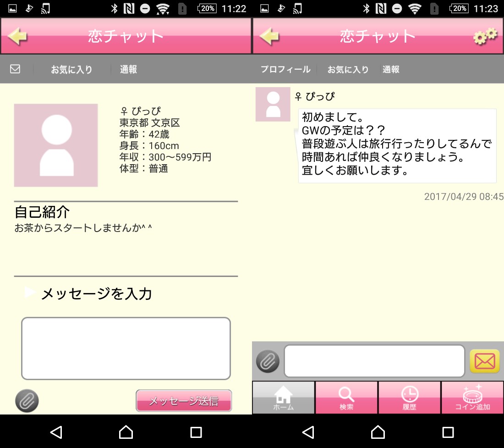Click the 年収：300〜599万円 line
The height and width of the screenshot is (448, 504).
pos(165,157)
